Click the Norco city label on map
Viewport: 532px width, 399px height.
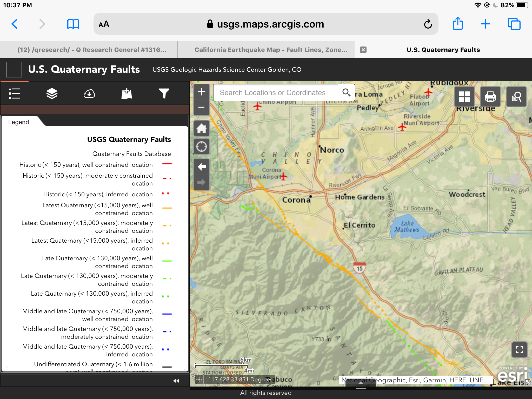332,150
